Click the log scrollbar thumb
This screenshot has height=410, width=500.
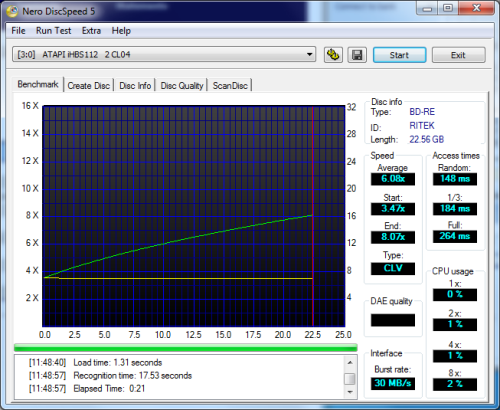(x=350, y=379)
